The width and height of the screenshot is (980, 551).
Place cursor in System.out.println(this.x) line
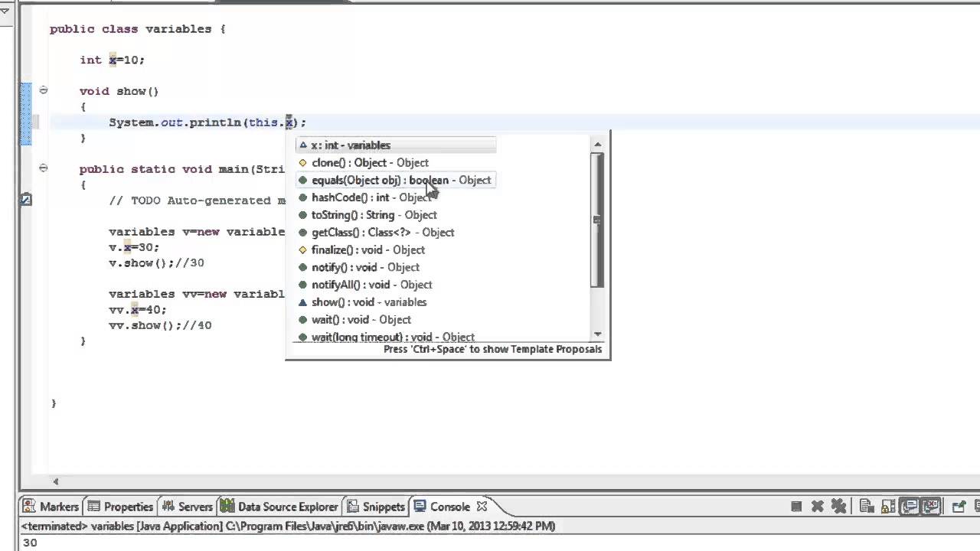coord(207,122)
